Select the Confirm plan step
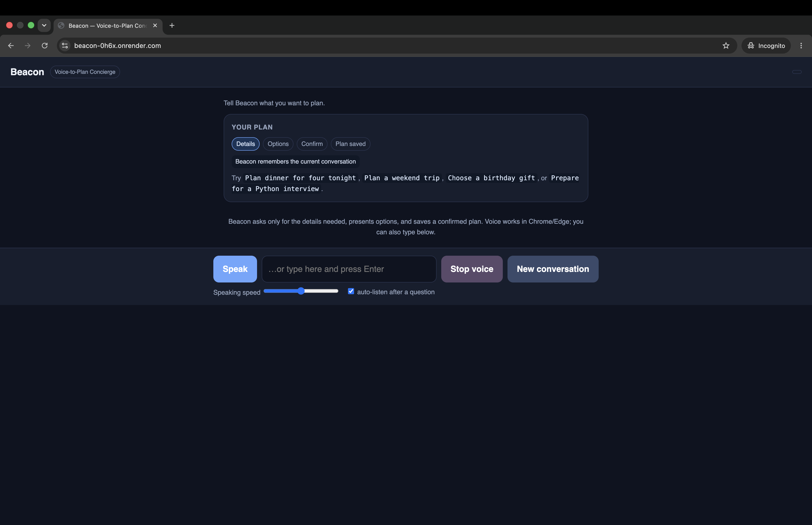The height and width of the screenshot is (525, 812). coord(312,144)
